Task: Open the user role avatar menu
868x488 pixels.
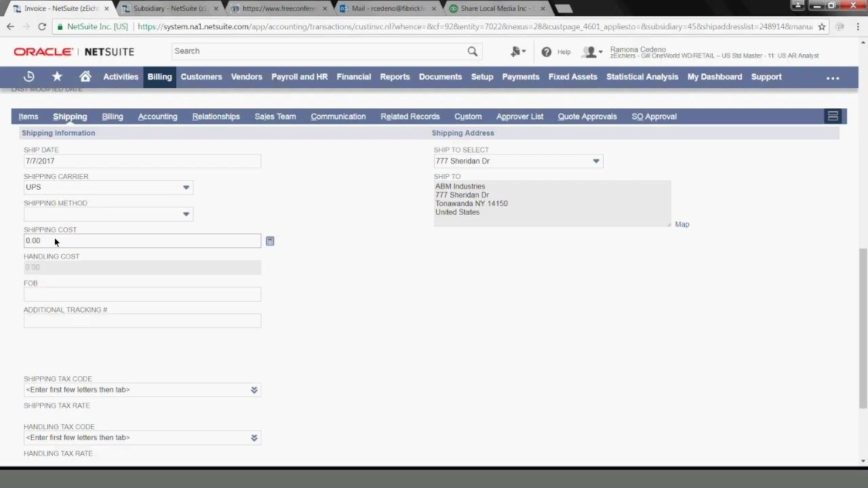Action: (x=593, y=52)
